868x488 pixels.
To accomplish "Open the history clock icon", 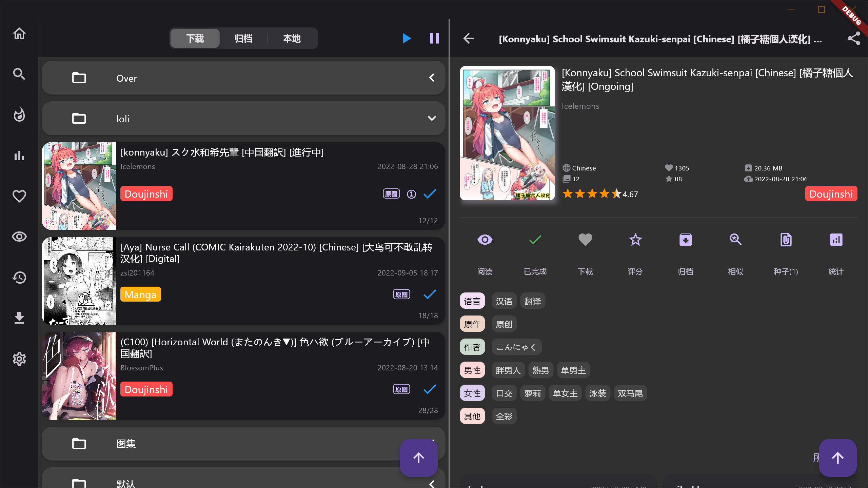I will coord(19,278).
